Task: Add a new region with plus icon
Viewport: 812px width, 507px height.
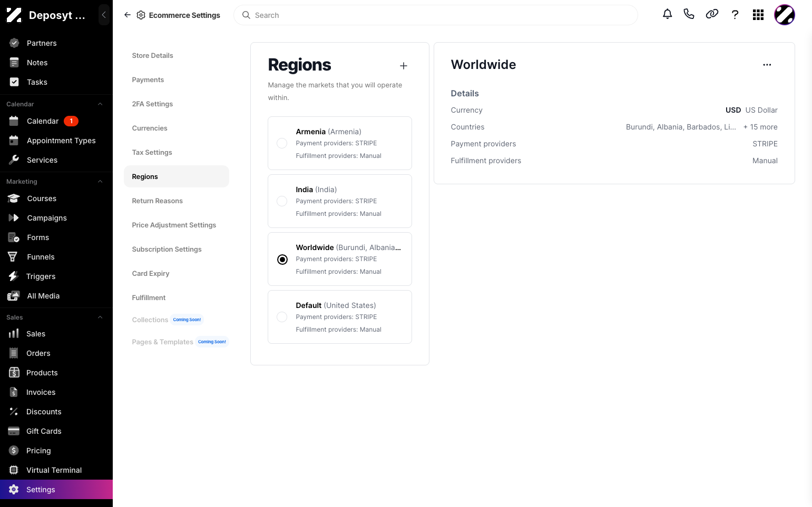Action: (404, 66)
